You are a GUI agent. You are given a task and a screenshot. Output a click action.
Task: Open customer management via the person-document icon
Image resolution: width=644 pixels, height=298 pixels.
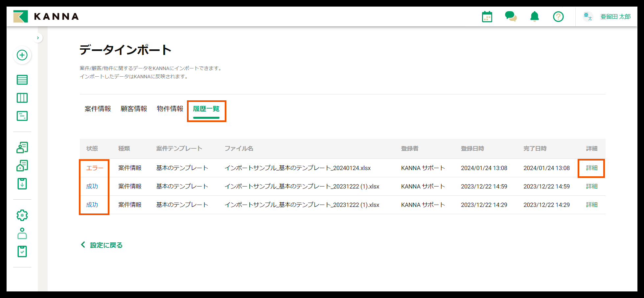[22, 147]
